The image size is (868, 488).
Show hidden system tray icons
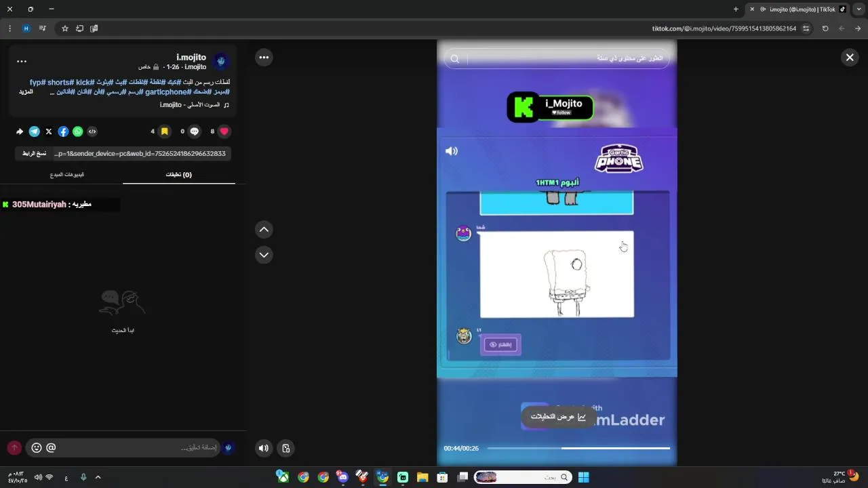[x=98, y=477]
